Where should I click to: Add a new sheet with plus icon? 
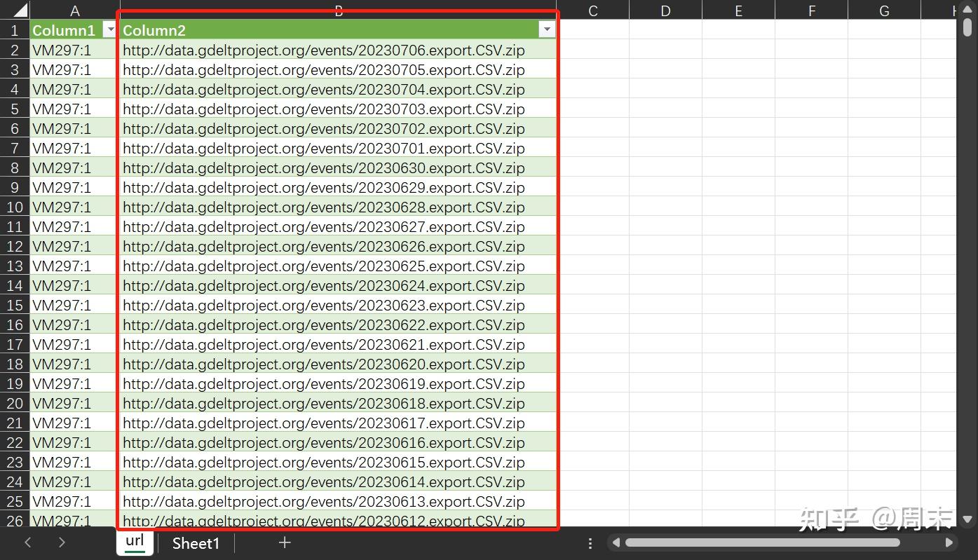click(285, 542)
